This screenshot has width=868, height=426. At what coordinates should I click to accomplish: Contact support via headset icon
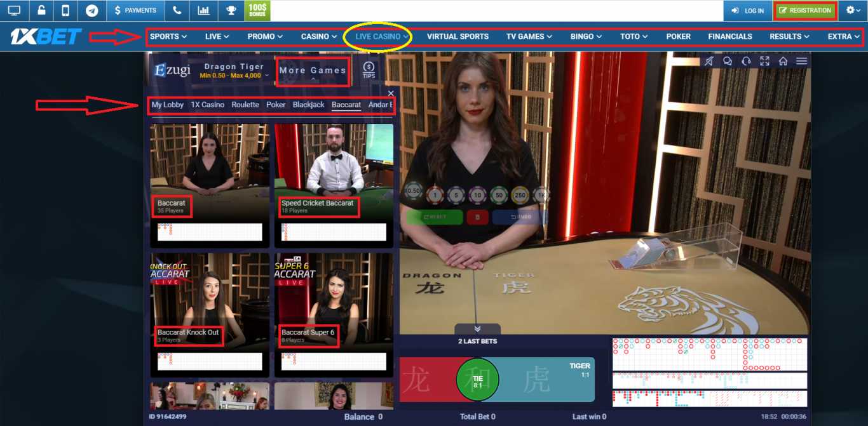tap(746, 61)
